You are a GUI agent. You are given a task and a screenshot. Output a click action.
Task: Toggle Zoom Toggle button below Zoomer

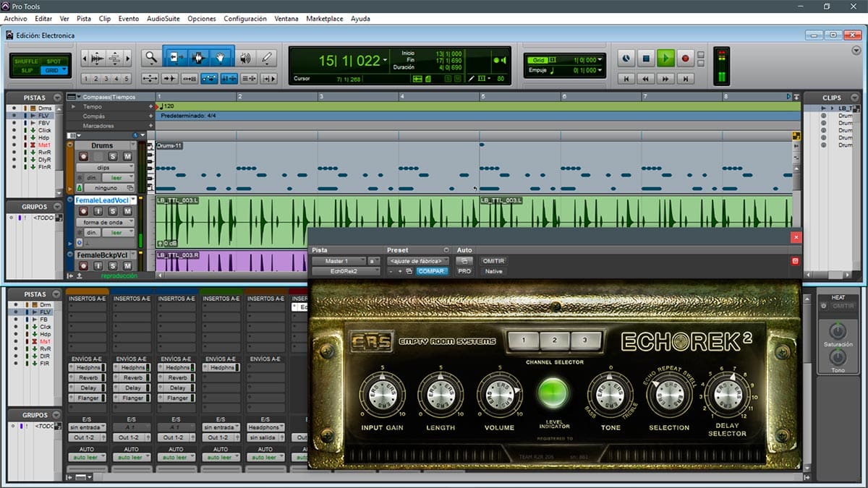tap(150, 79)
